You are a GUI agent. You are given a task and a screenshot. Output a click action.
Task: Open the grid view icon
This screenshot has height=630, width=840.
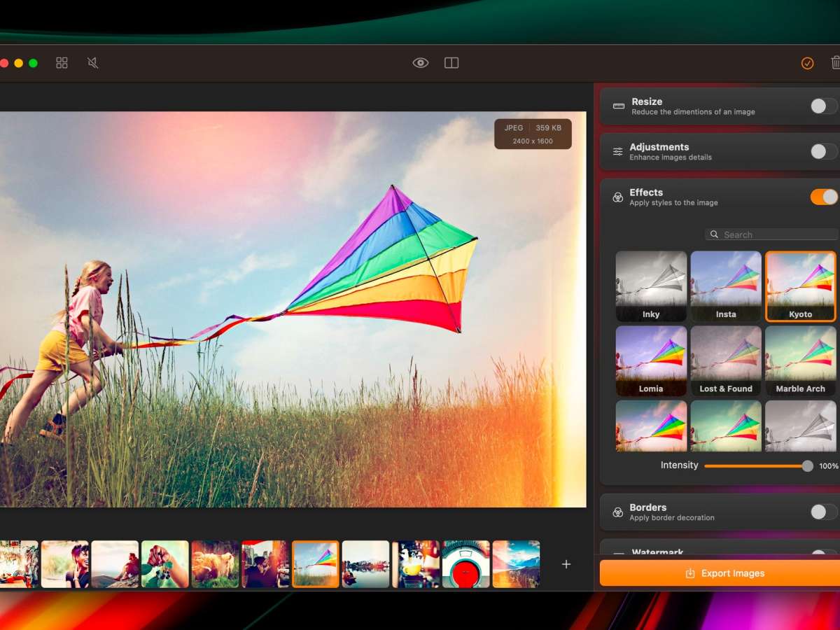62,63
